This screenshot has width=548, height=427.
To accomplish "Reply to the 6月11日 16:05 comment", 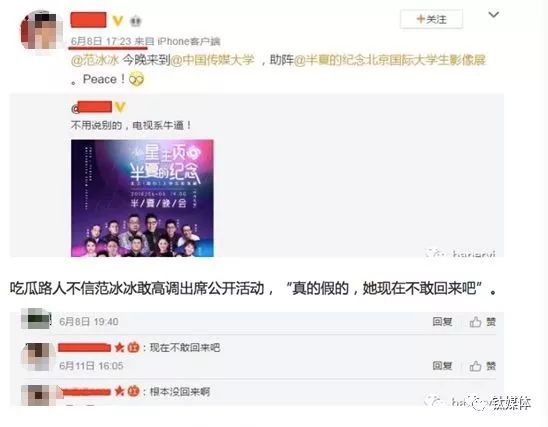I will [x=442, y=366].
